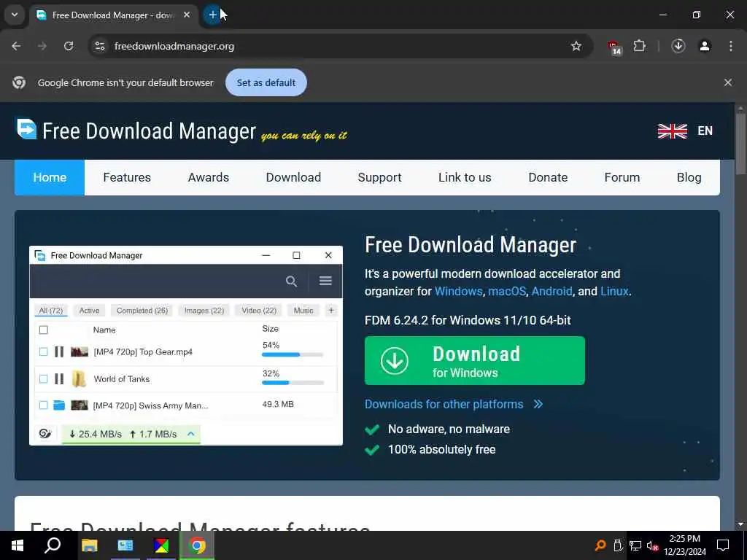Click Download for Windows green button
The image size is (747, 560).
[474, 360]
